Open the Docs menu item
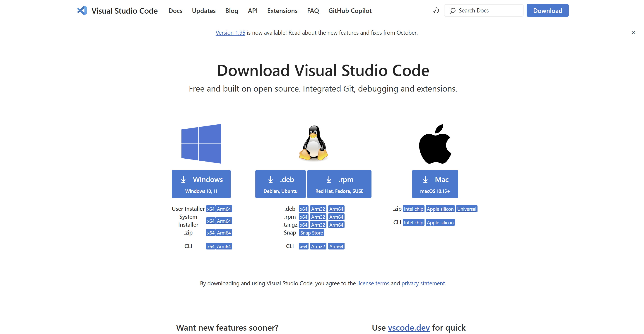This screenshot has width=644, height=334. tap(175, 11)
